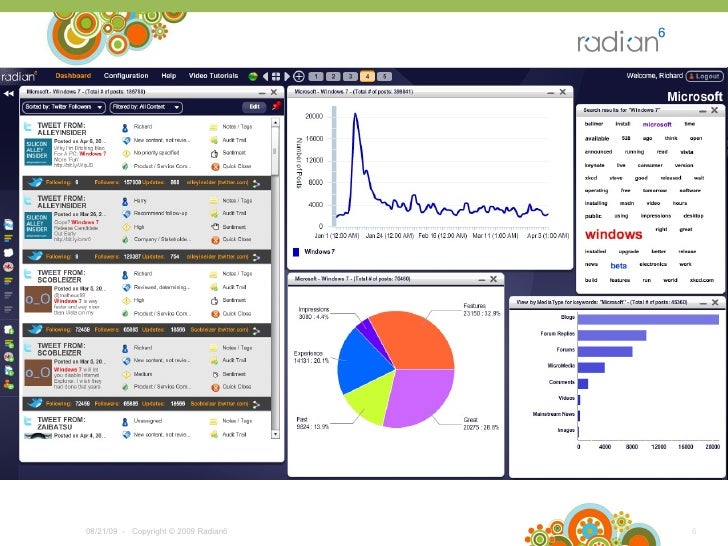Click the add dashboard plus icon
The height and width of the screenshot is (546, 728).
pos(299,76)
